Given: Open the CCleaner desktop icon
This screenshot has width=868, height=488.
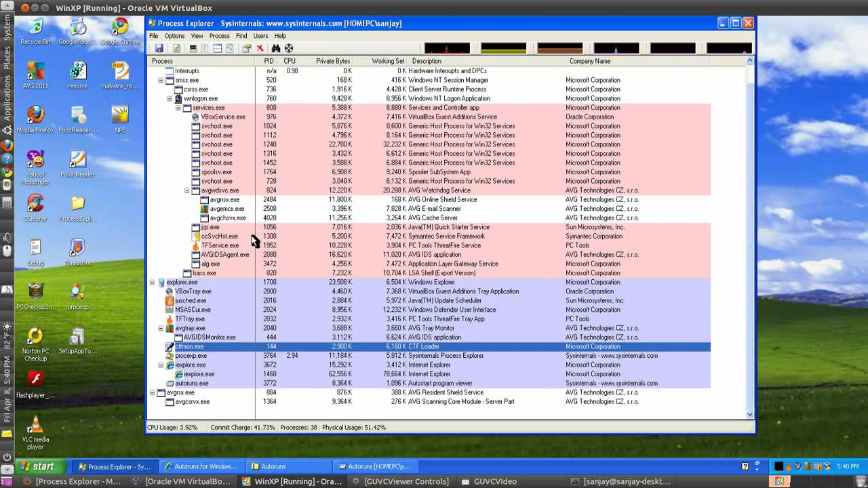Looking at the screenshot, I should coord(35,208).
